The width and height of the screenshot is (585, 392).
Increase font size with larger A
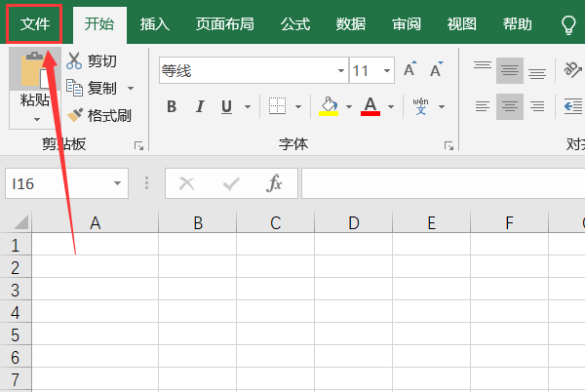[410, 69]
